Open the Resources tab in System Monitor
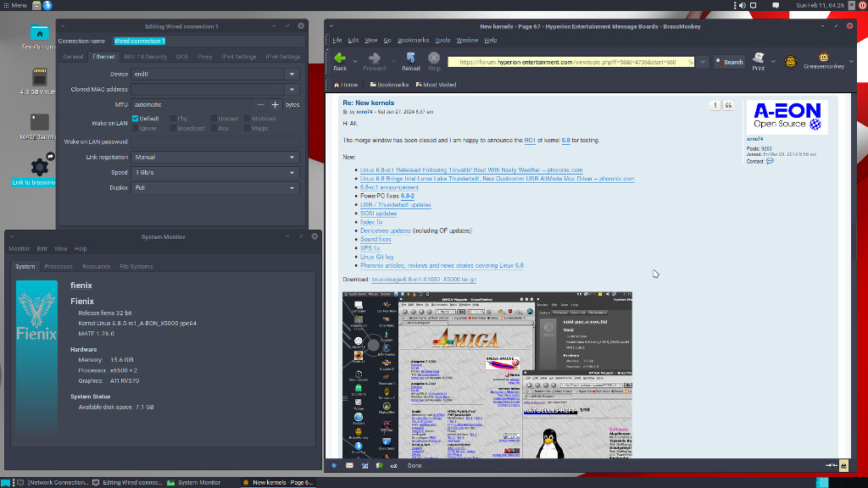 97,266
